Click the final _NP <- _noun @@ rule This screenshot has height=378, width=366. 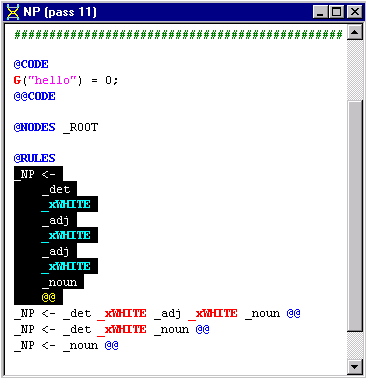[66, 345]
